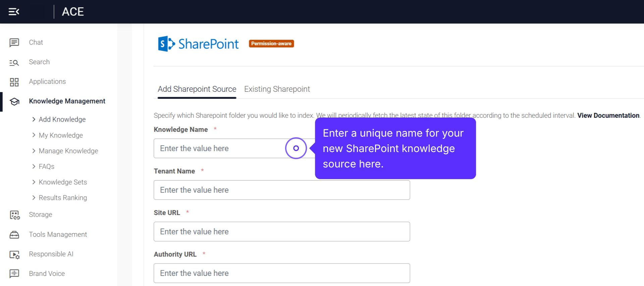Expand the FAQs tree item
The width and height of the screenshot is (644, 286).
click(x=34, y=166)
